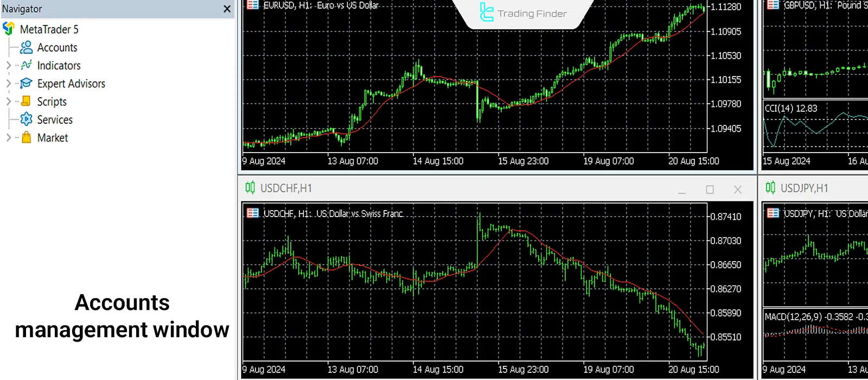
Task: Click the Indicators chart icon
Action: [26, 66]
